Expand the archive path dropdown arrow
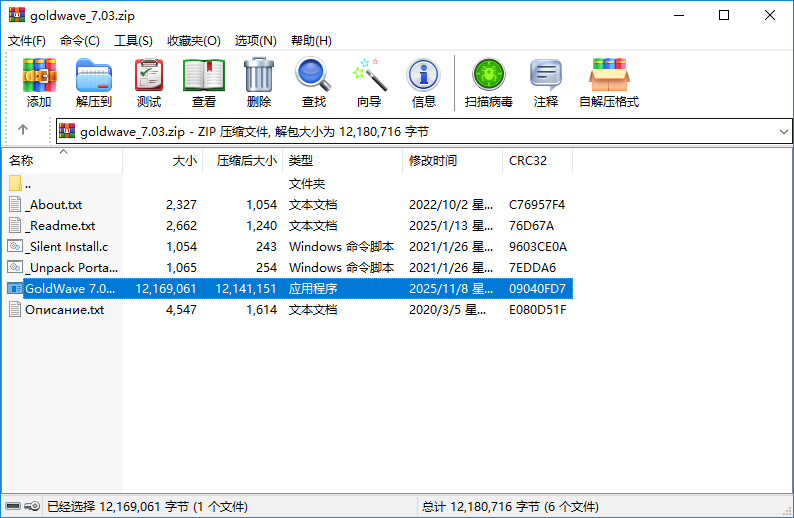This screenshot has height=518, width=794. (783, 132)
